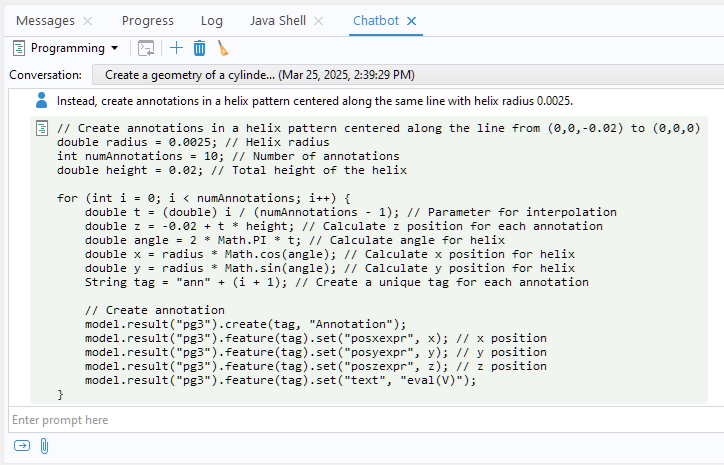
Task: Click the user avatar icon beside prompt
Action: coord(41,100)
